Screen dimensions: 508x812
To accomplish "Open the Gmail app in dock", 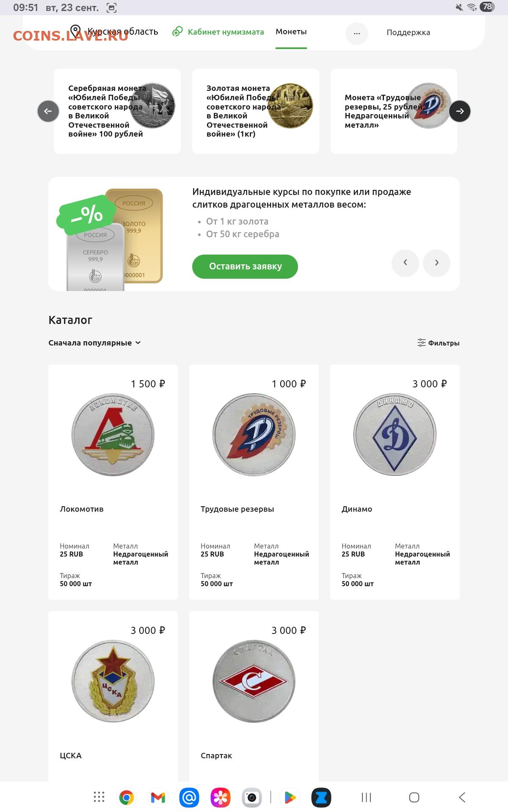I will 158,797.
